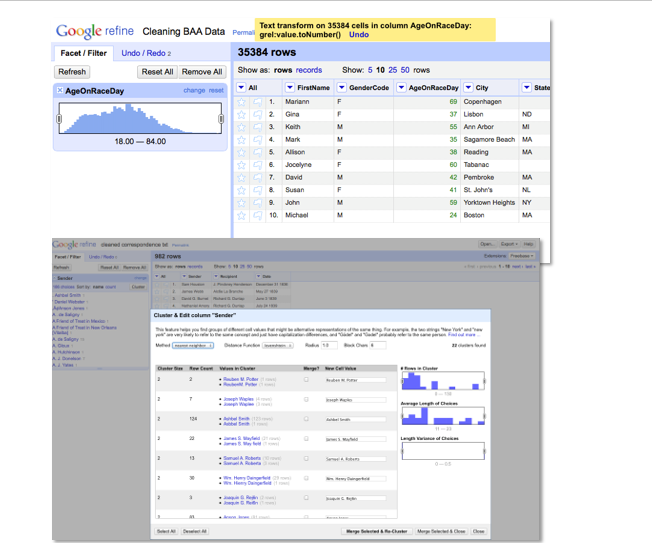Click the Select All button in cluster dialog
Image resolution: width=652 pixels, height=543 pixels.
coord(166,531)
